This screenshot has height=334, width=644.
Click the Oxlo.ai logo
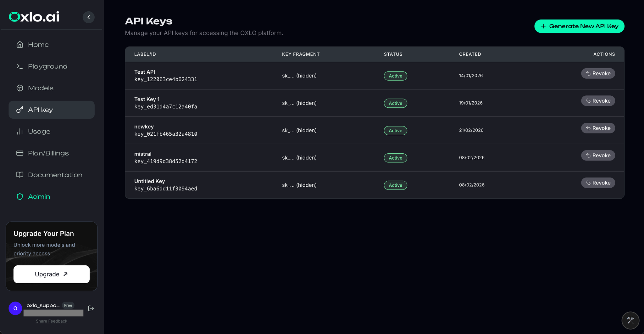pyautogui.click(x=34, y=17)
